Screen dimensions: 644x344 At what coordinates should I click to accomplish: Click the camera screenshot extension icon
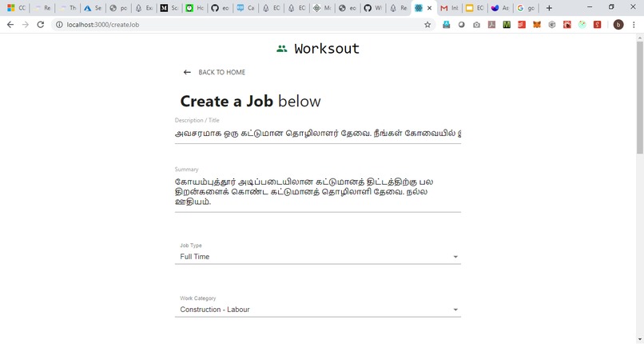point(476,25)
